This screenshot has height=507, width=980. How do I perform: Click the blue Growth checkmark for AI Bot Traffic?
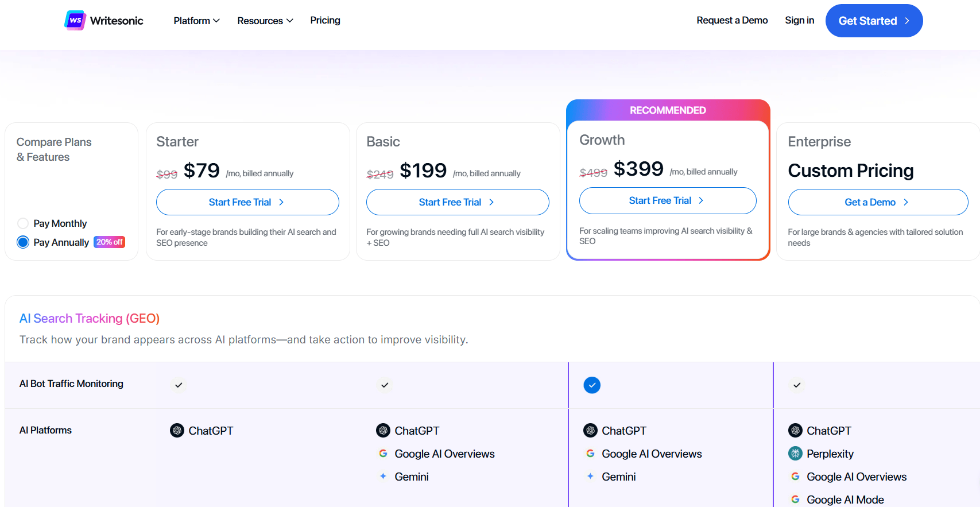click(x=592, y=385)
